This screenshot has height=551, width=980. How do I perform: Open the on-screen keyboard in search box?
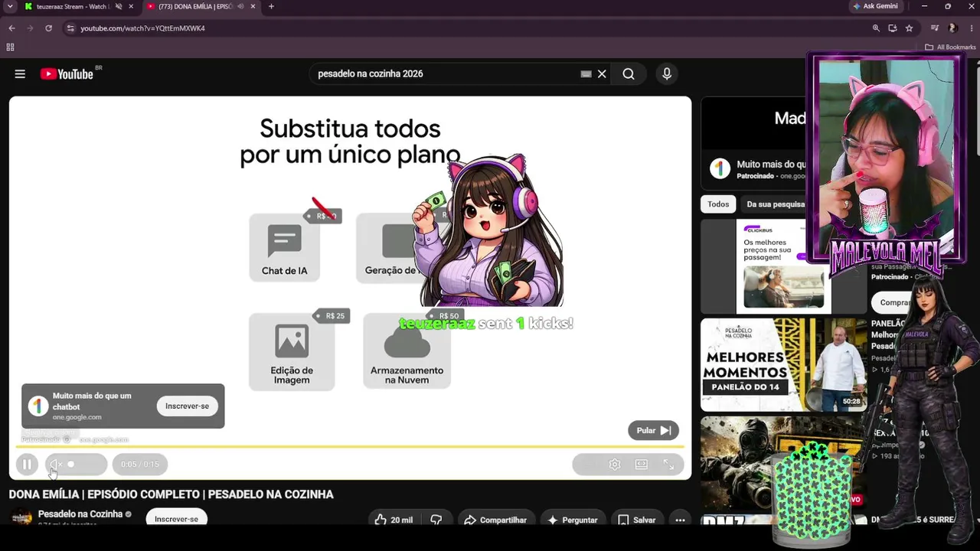point(586,74)
